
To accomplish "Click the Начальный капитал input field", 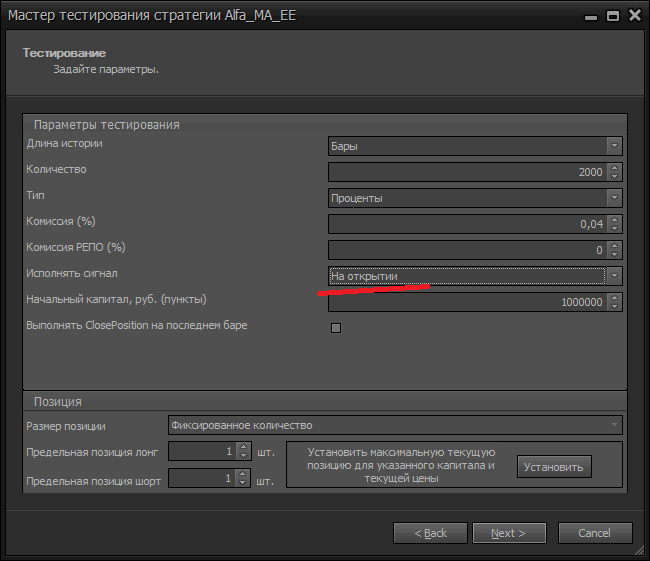I will coord(466,302).
